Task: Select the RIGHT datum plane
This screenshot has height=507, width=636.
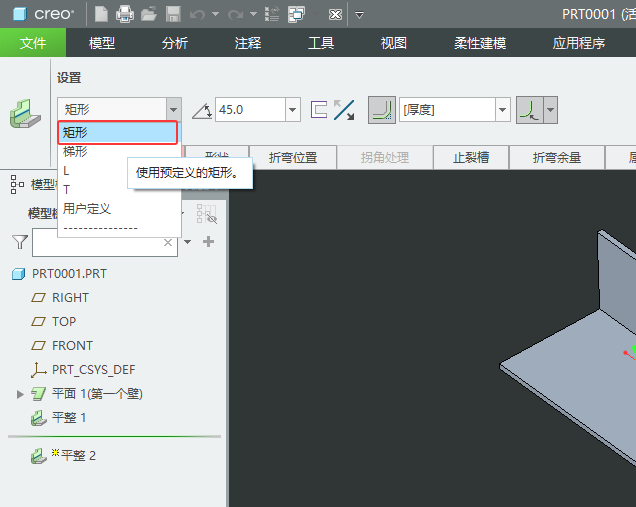Action: [70, 298]
